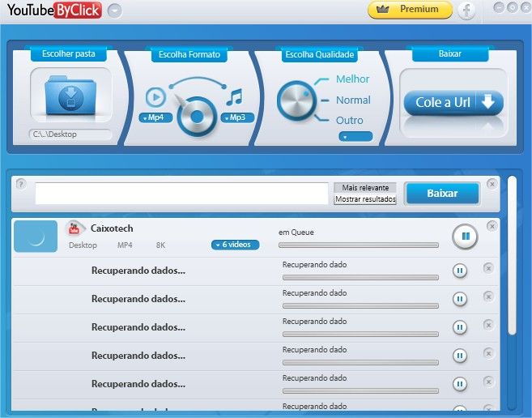Viewport: 532px width, 418px height.
Task: Open the Mp3 format dropdown
Action: point(237,117)
